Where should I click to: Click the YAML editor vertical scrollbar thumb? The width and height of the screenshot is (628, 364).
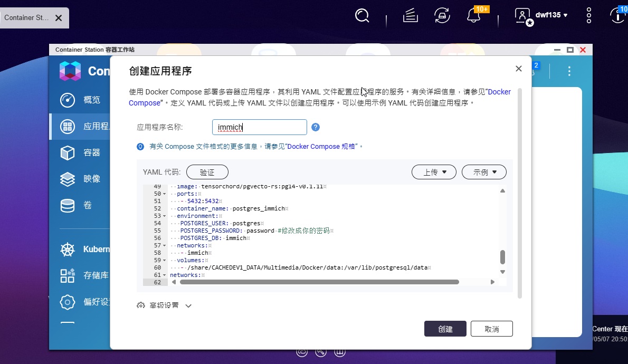pos(502,257)
